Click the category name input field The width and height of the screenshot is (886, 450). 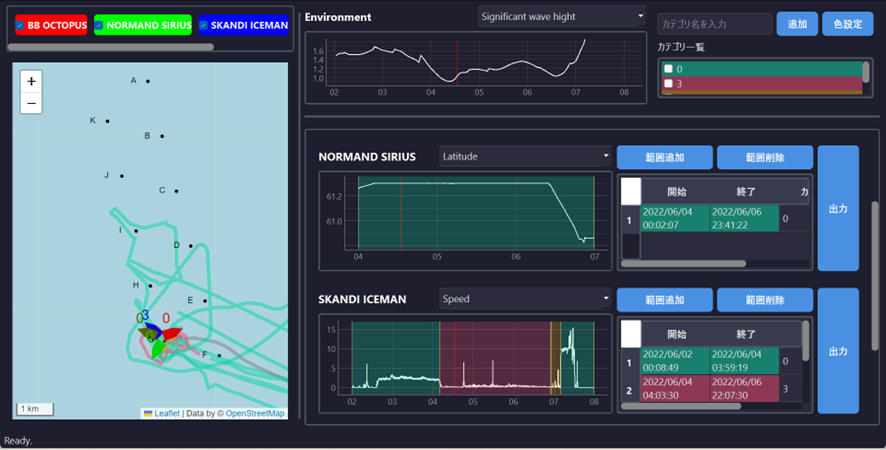tap(714, 24)
